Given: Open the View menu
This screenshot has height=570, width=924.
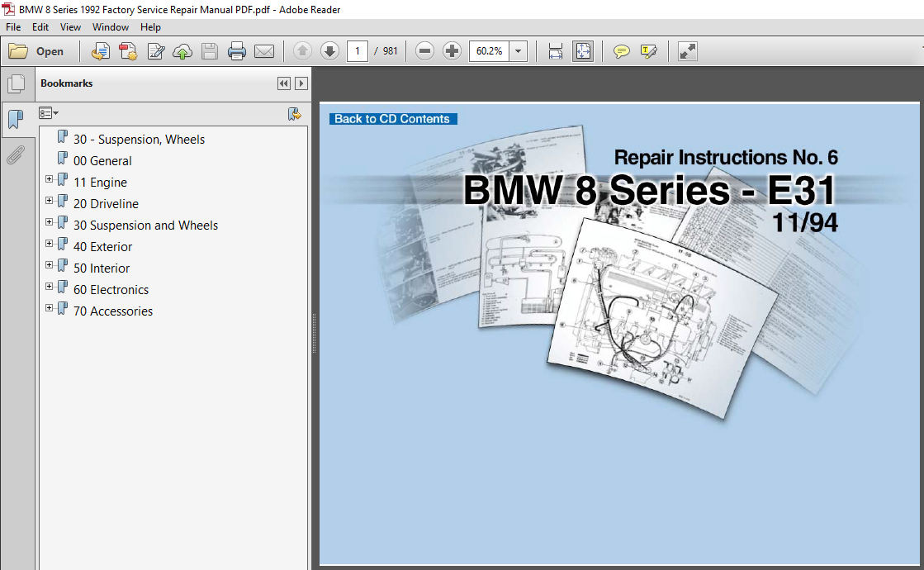Looking at the screenshot, I should point(70,27).
